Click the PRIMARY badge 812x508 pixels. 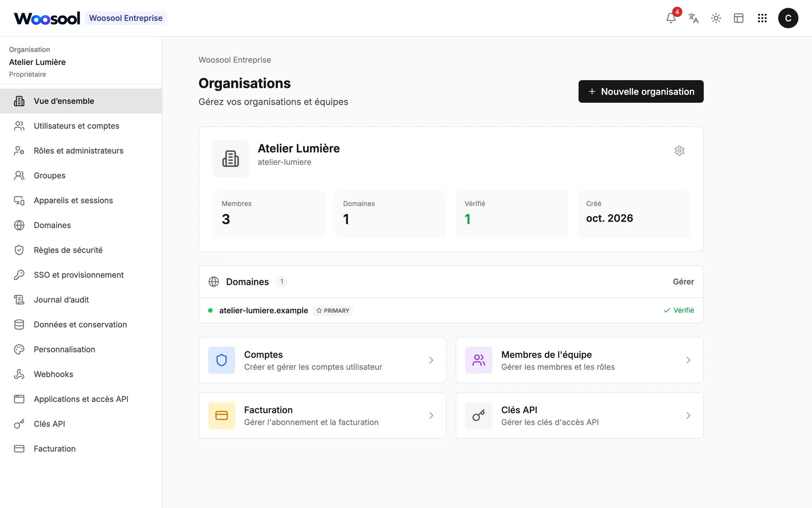pyautogui.click(x=333, y=310)
